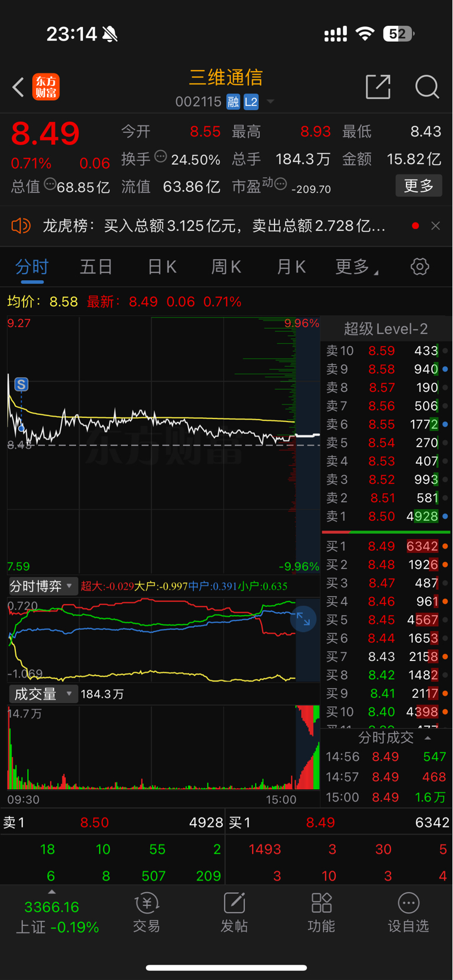Dismiss the 龙虎榜 banner with X

coord(435,225)
